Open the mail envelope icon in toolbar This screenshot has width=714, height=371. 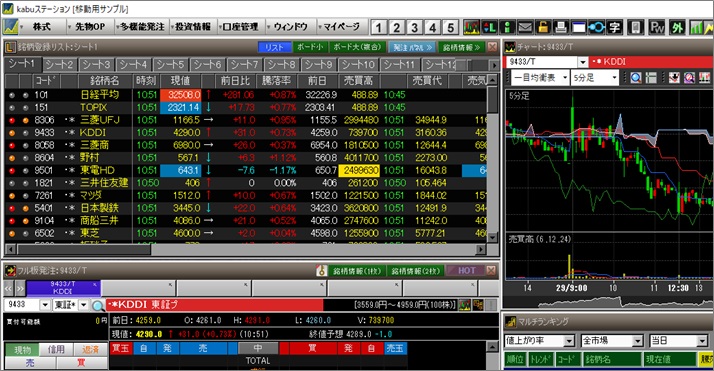click(x=525, y=27)
